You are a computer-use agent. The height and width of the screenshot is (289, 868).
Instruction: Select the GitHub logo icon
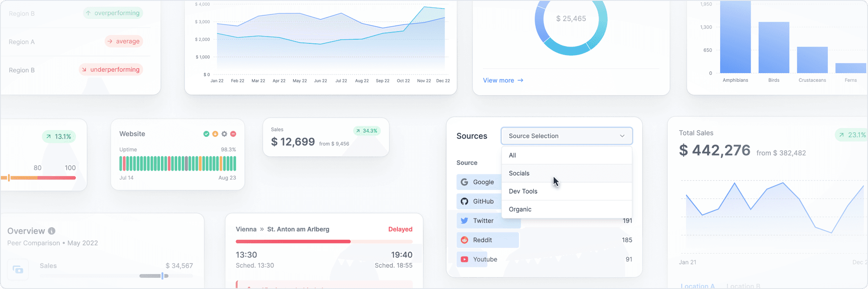click(x=464, y=201)
